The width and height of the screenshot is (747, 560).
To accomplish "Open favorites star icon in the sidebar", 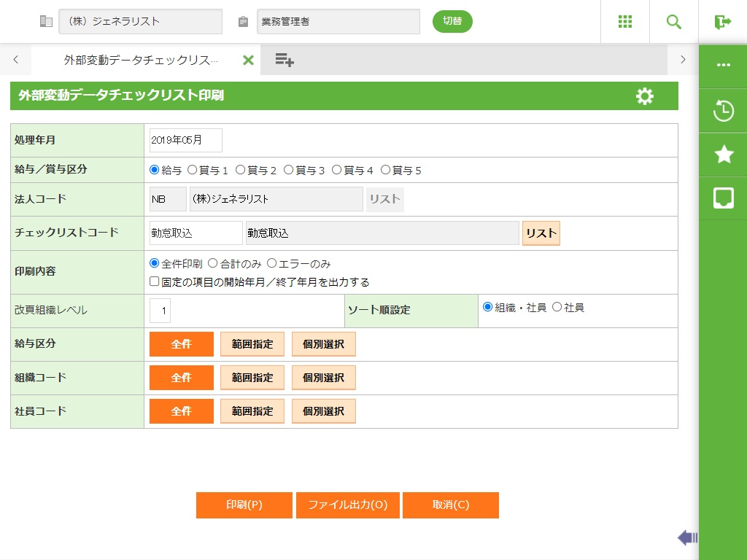I will point(723,154).
